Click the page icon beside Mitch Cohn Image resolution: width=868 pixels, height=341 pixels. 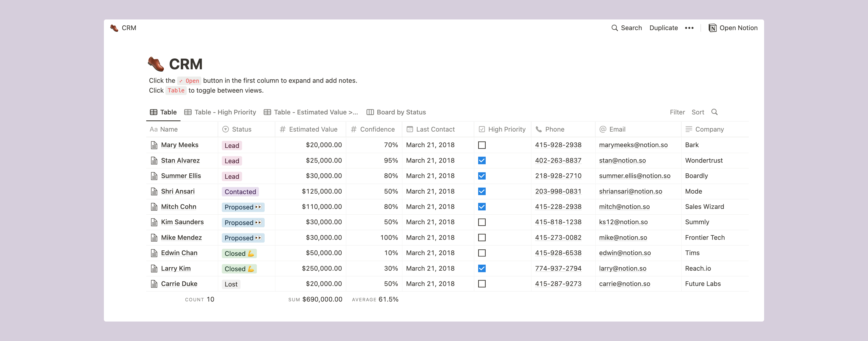click(154, 207)
